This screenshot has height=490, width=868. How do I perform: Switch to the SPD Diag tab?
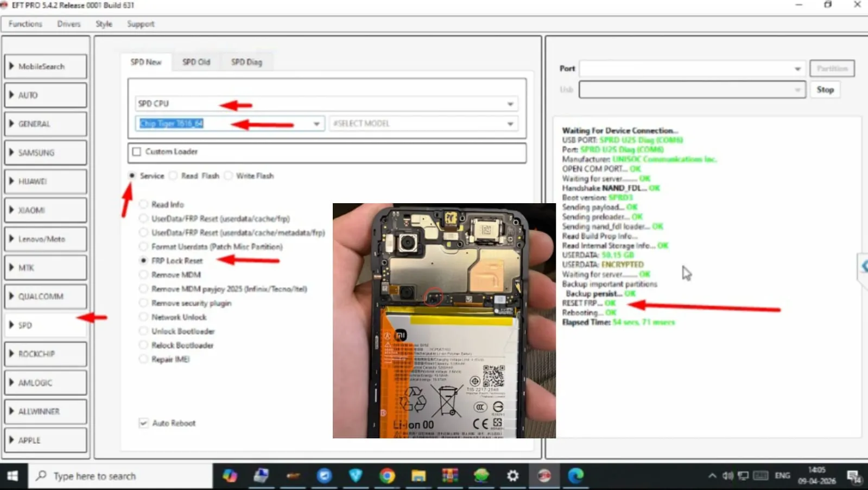(246, 62)
